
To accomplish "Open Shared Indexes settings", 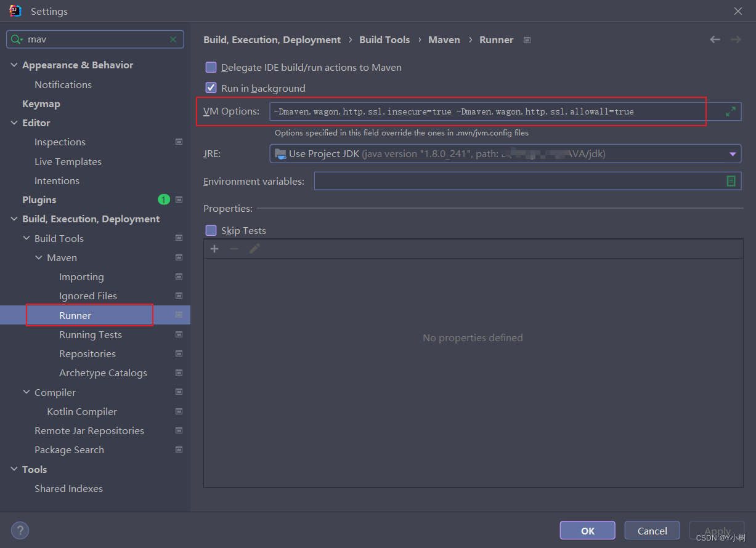I will pos(68,488).
